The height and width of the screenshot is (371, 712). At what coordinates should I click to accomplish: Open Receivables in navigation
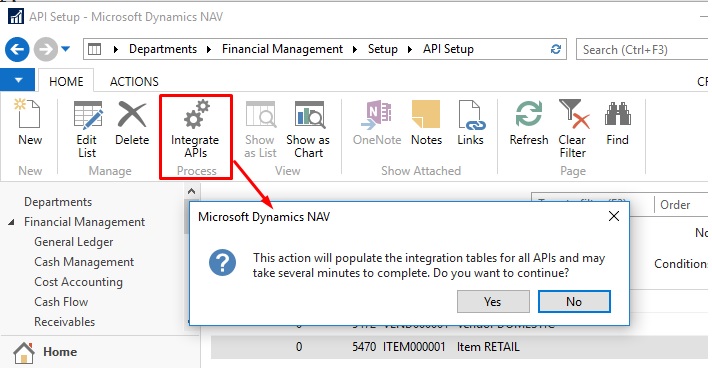click(x=64, y=322)
